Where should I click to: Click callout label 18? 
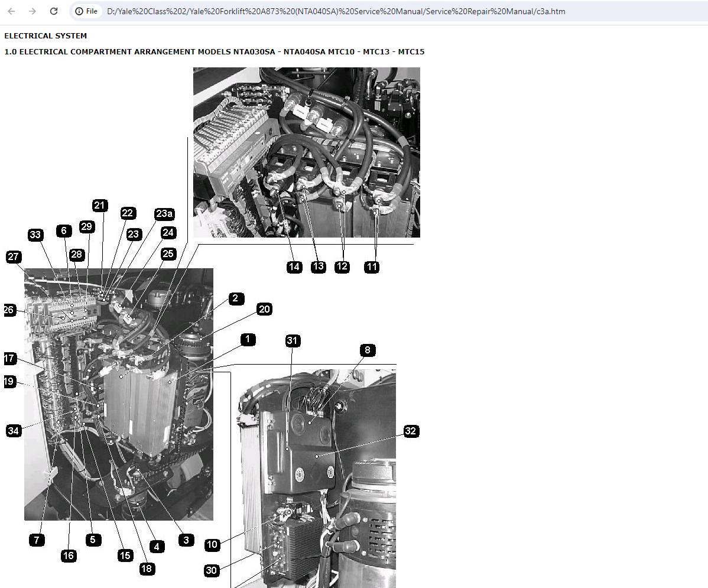147,568
